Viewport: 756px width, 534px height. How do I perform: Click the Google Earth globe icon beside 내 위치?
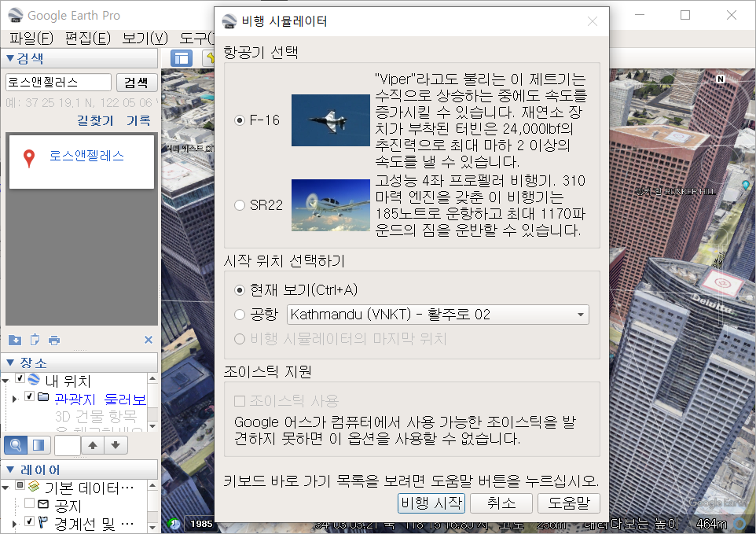[34, 379]
